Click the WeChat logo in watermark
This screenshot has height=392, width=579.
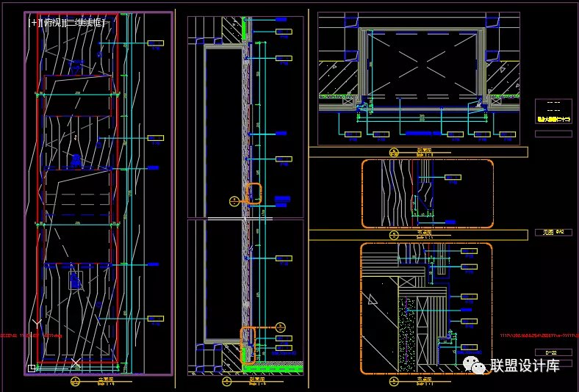[x=479, y=366]
